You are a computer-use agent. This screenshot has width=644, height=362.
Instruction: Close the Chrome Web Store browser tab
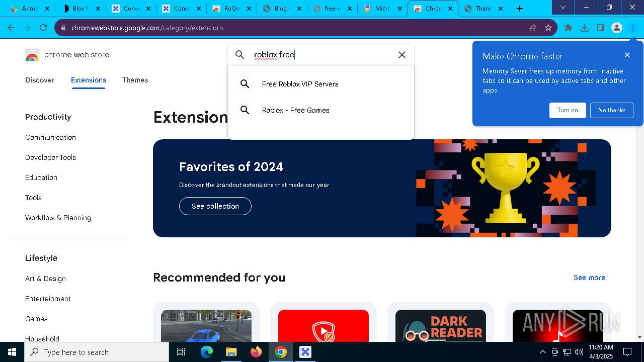[x=450, y=9]
